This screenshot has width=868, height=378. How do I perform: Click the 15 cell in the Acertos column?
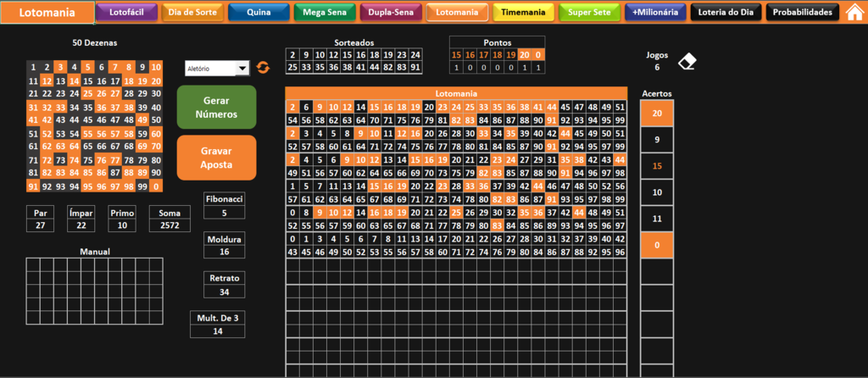[657, 166]
